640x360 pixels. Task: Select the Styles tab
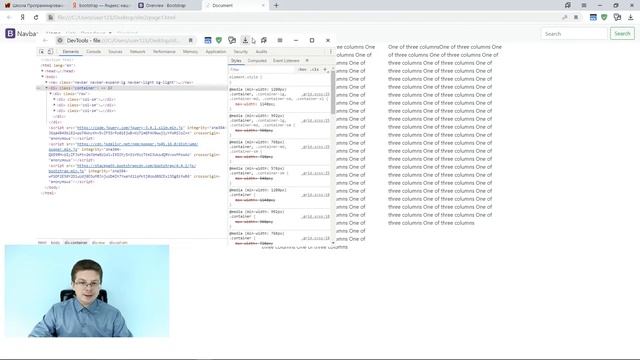(x=236, y=60)
